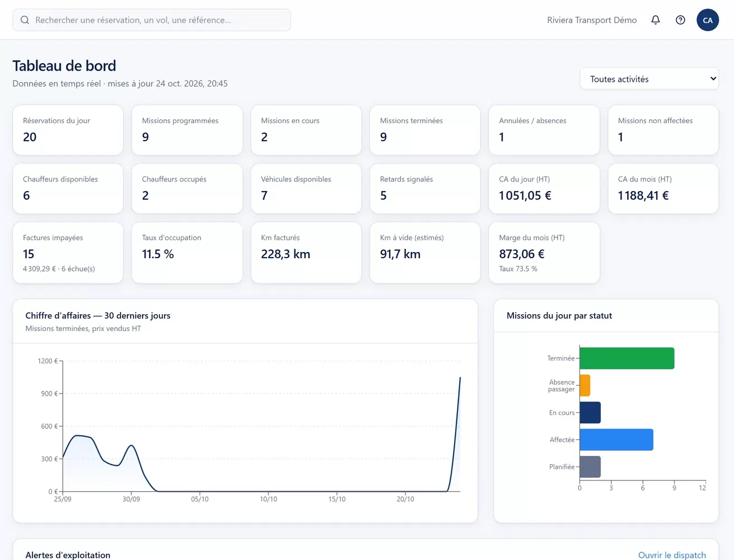
Task: Click the Alertes d'exploitation heading
Action: point(68,555)
